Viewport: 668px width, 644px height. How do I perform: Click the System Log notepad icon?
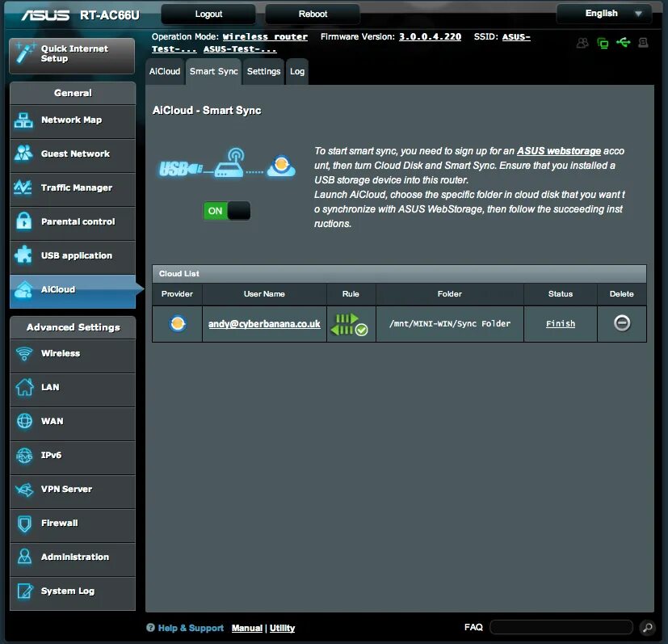pos(25,591)
